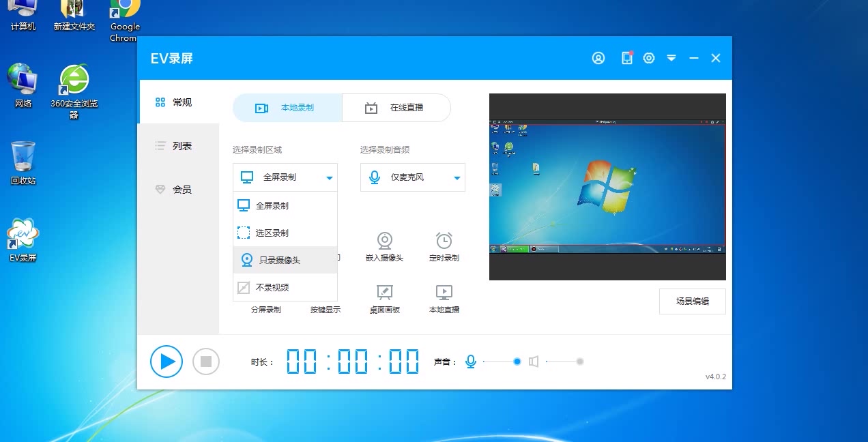Image resolution: width=868 pixels, height=442 pixels.
Task: Click the 场景编辑 button
Action: (x=693, y=301)
